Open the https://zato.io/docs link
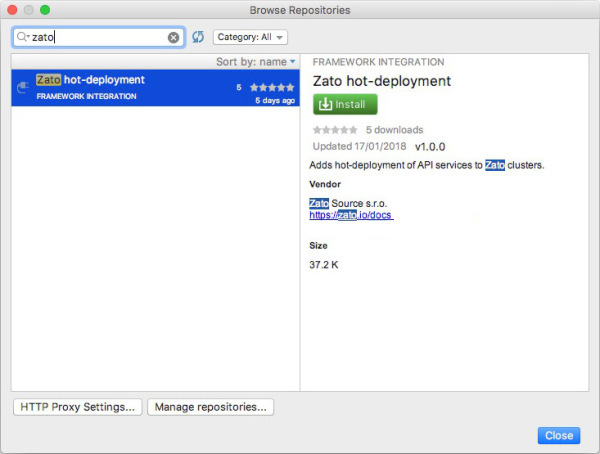This screenshot has width=600, height=454. [x=351, y=215]
